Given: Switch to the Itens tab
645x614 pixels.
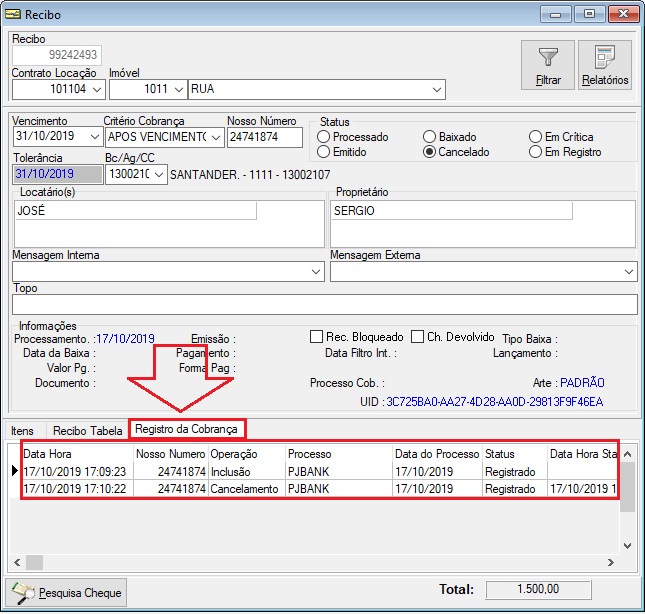Looking at the screenshot, I should pos(22,430).
